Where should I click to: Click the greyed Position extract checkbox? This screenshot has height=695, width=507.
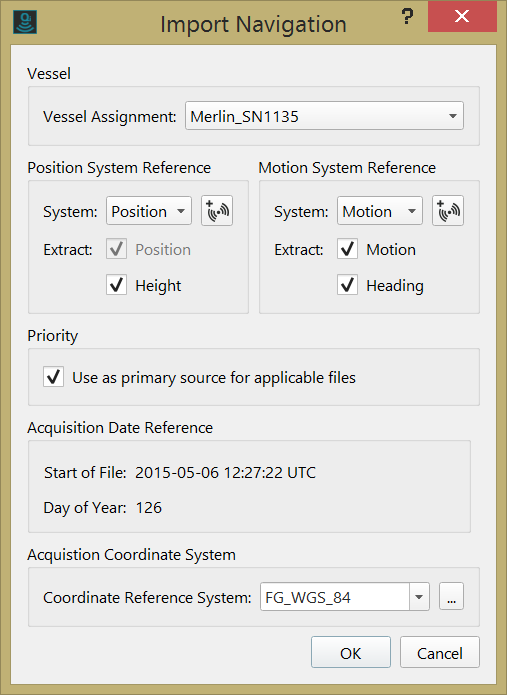(117, 249)
